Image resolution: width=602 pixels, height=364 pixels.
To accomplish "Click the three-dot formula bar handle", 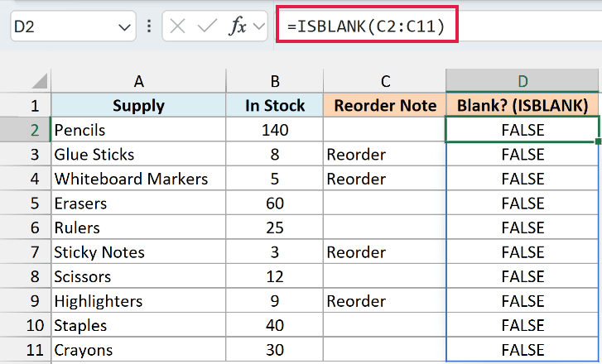I will coord(149,26).
